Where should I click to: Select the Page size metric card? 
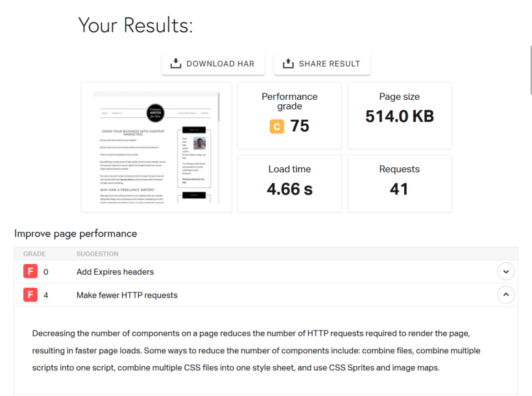click(x=399, y=115)
